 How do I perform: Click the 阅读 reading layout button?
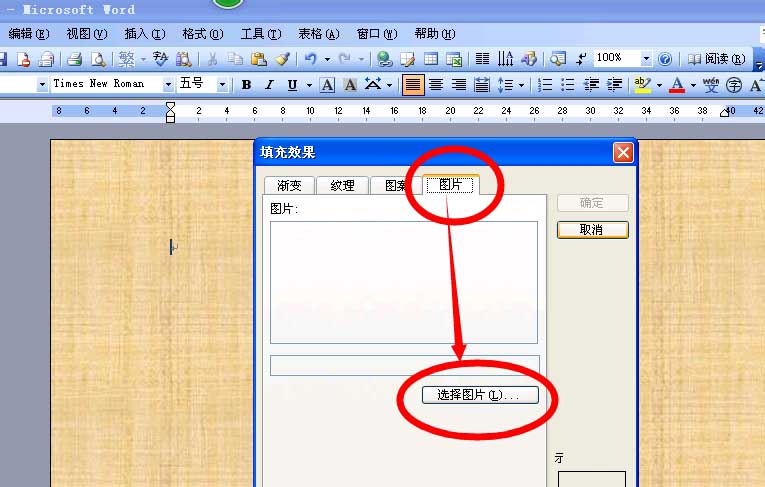coord(716,59)
